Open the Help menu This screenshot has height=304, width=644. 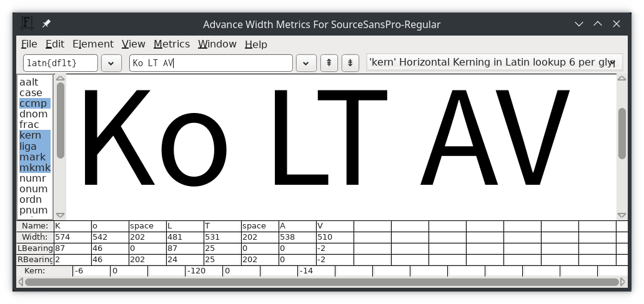click(x=256, y=44)
